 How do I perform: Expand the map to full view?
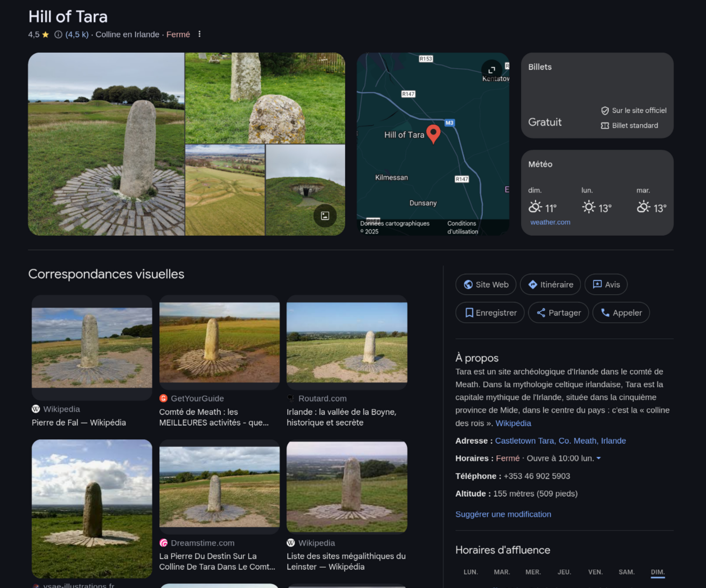point(491,70)
